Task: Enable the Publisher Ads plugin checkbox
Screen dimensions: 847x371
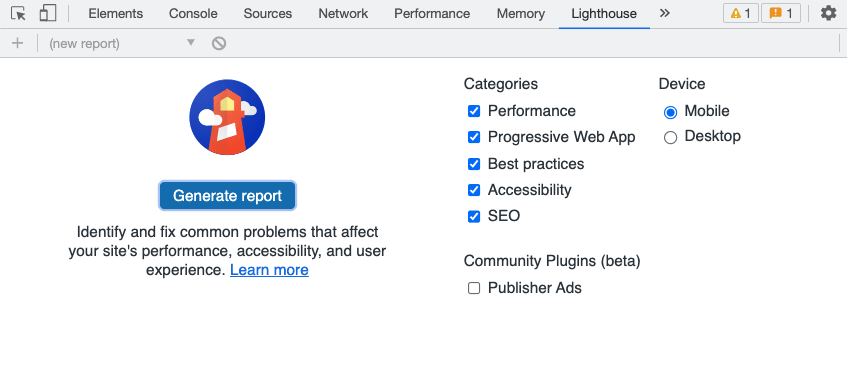Action: coord(474,288)
